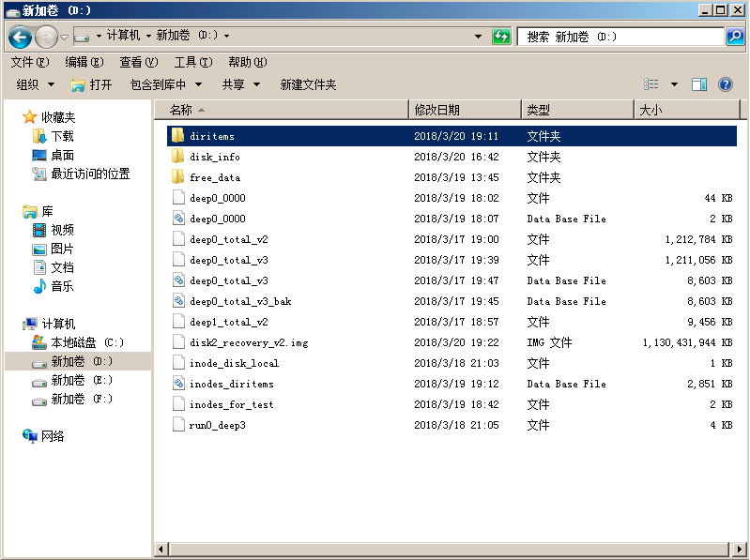Sort by 名称 column header
The height and width of the screenshot is (560, 750).
tap(283, 110)
